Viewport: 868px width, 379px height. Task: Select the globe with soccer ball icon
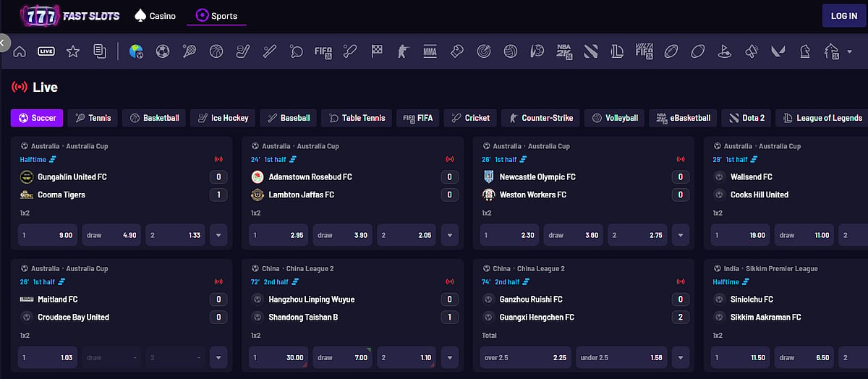[136, 51]
